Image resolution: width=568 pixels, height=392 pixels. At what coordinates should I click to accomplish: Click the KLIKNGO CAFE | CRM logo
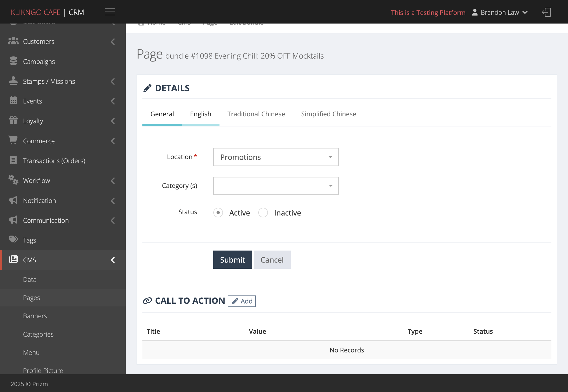pyautogui.click(x=47, y=12)
